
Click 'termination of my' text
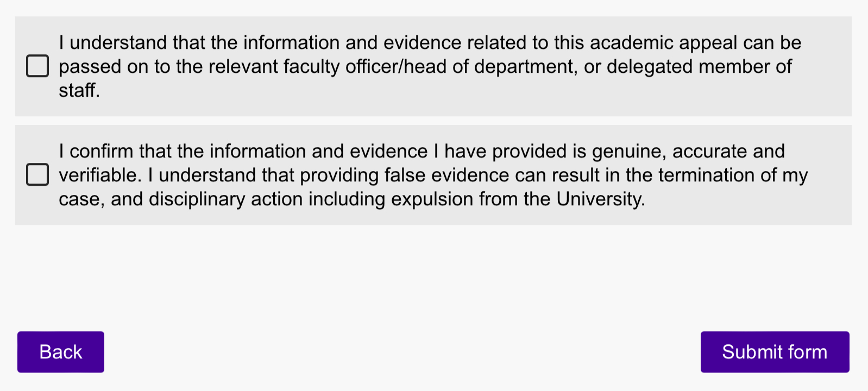click(733, 175)
